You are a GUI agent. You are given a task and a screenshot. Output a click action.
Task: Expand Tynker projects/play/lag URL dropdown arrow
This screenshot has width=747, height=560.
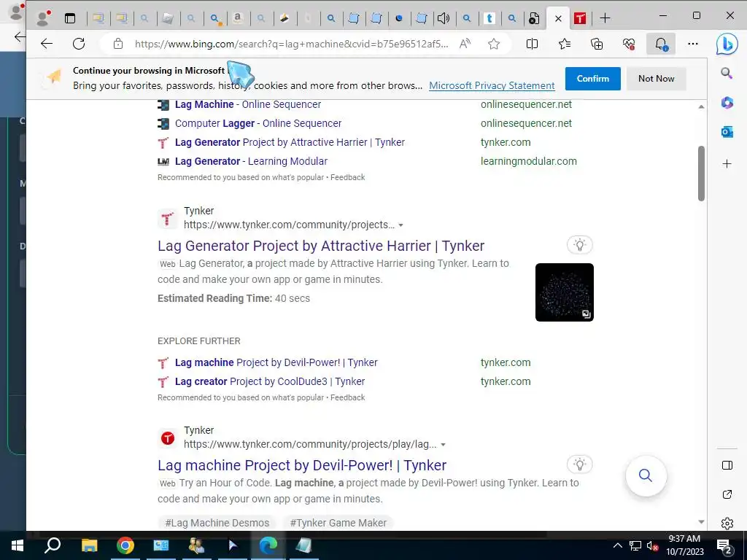coord(443,445)
